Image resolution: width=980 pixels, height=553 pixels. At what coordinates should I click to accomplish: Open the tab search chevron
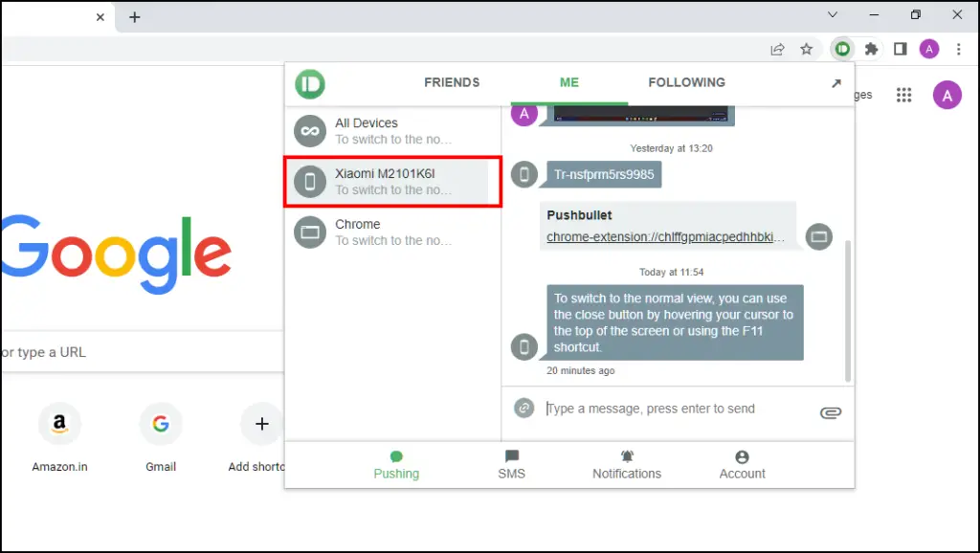[833, 14]
